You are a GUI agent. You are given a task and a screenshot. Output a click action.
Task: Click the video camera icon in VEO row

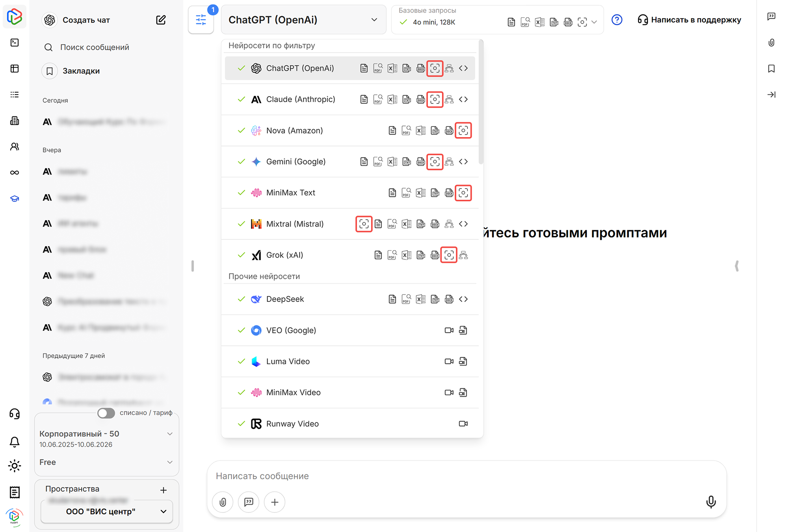[x=449, y=330]
